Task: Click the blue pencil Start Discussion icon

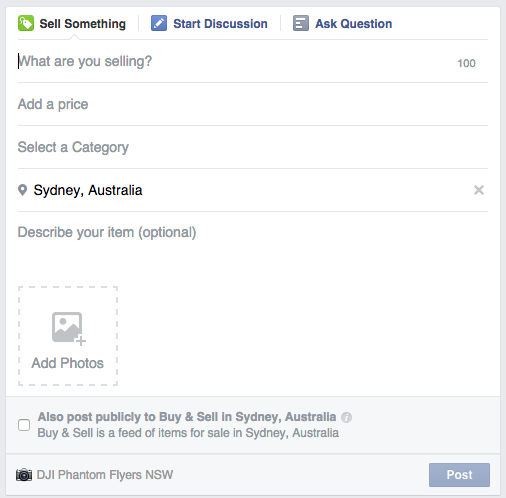Action: [x=159, y=23]
